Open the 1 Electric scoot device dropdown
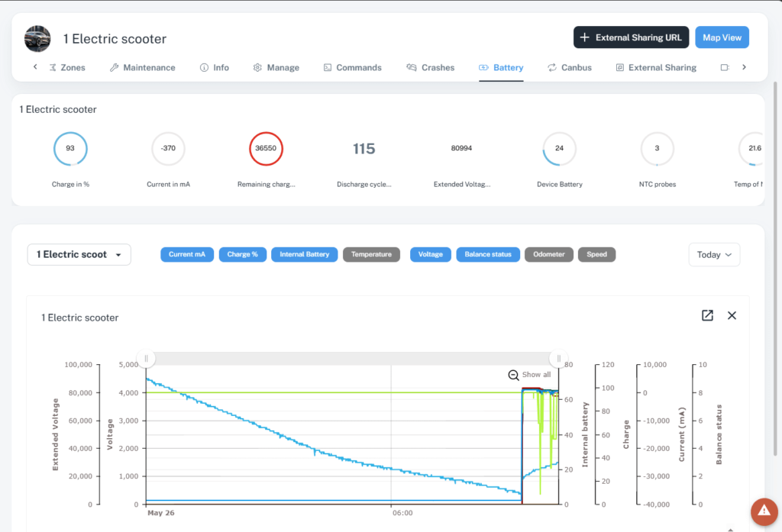The image size is (782, 532). 79,254
